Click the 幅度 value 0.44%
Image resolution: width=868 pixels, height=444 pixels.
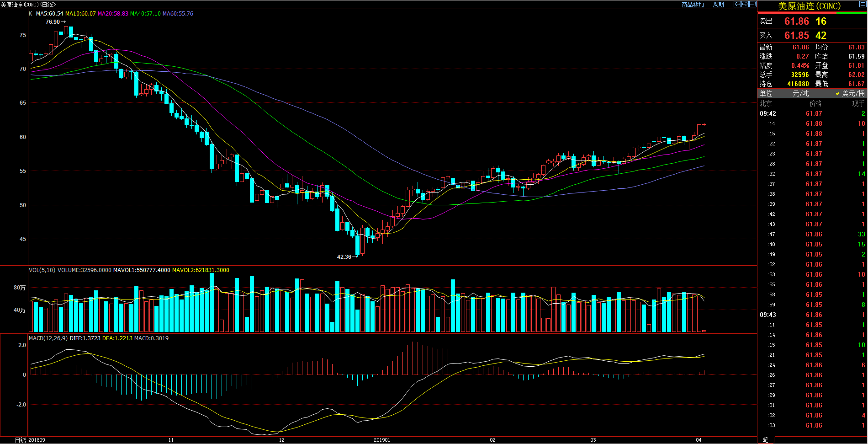800,66
